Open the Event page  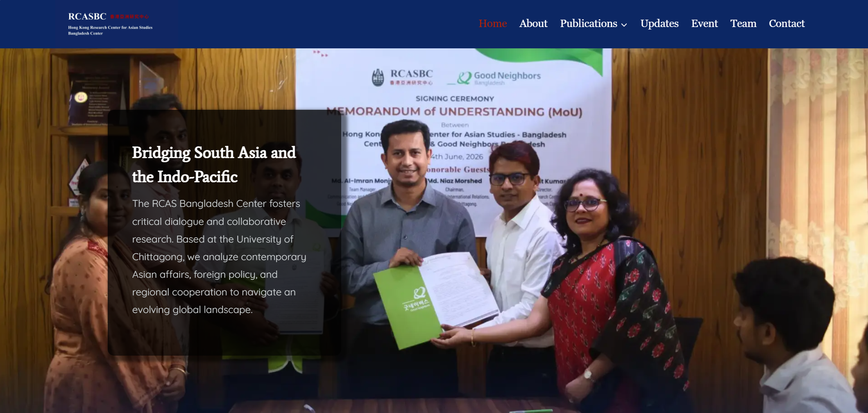click(705, 23)
